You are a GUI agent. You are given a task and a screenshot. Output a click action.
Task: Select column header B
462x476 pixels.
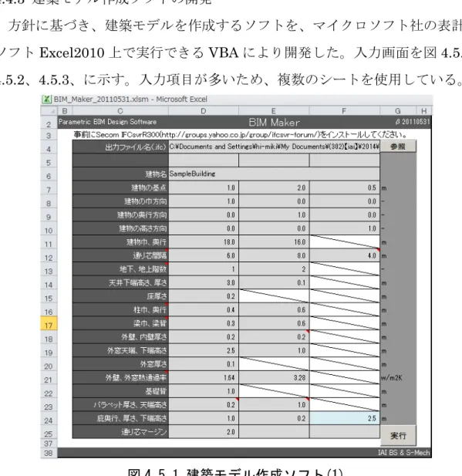coord(65,111)
